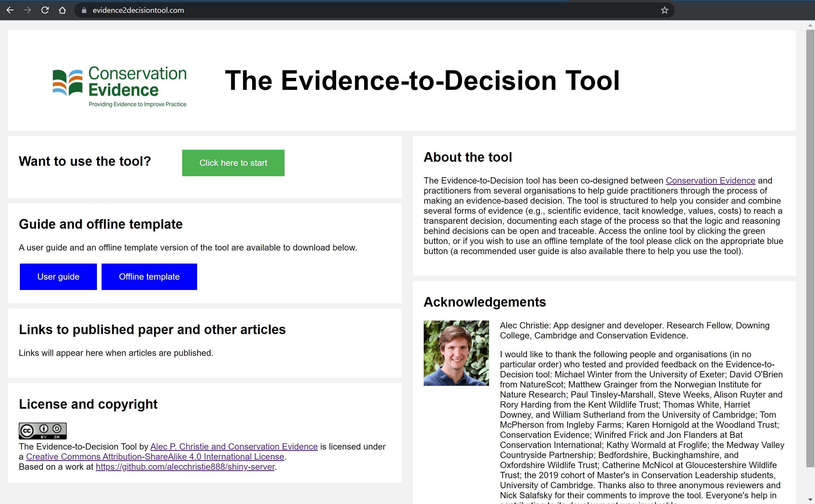Screen dimensions: 815x504
Task: Click the browser forward arrow
Action: tap(28, 10)
